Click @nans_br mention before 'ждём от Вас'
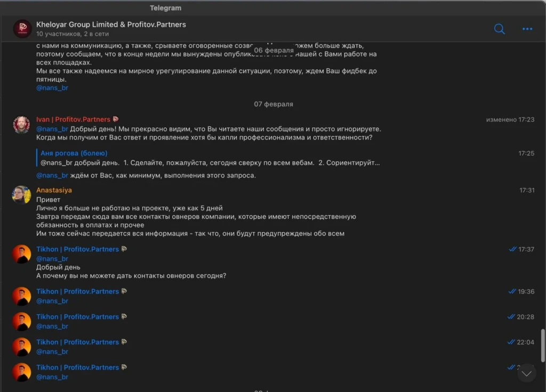Viewport: 546px width, 392px height. pos(52,175)
